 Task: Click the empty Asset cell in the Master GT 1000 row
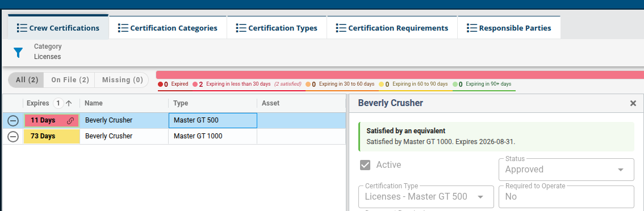pyautogui.click(x=302, y=136)
